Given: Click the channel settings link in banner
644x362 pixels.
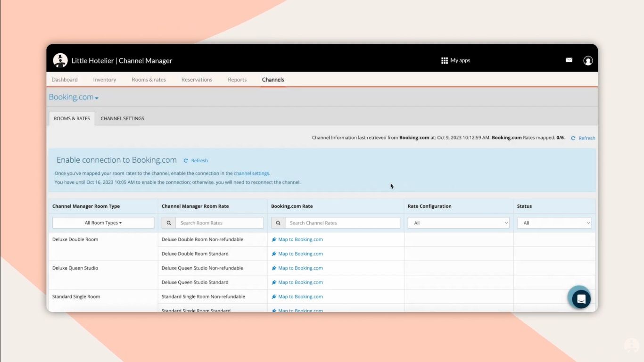Looking at the screenshot, I should pos(251,173).
